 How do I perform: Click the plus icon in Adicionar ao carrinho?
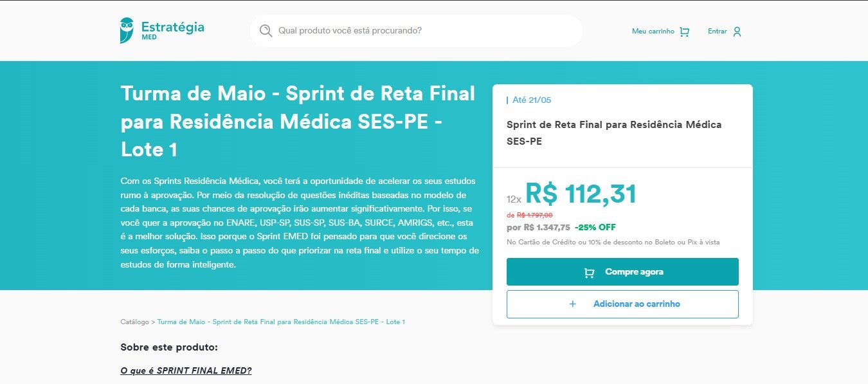click(x=573, y=304)
